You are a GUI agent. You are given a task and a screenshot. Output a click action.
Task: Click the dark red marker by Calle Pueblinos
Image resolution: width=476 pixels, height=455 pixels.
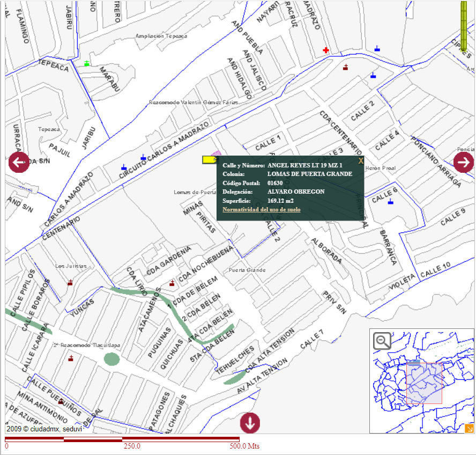point(61,401)
